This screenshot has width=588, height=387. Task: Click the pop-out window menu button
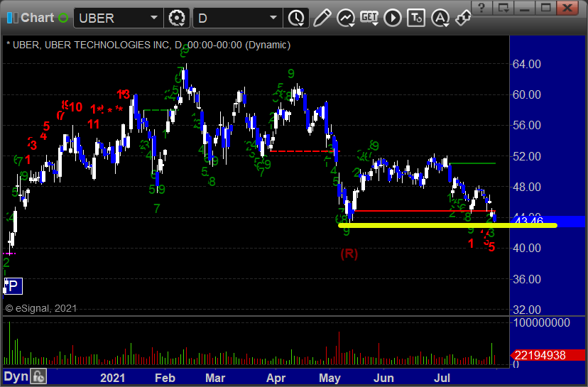click(x=503, y=7)
